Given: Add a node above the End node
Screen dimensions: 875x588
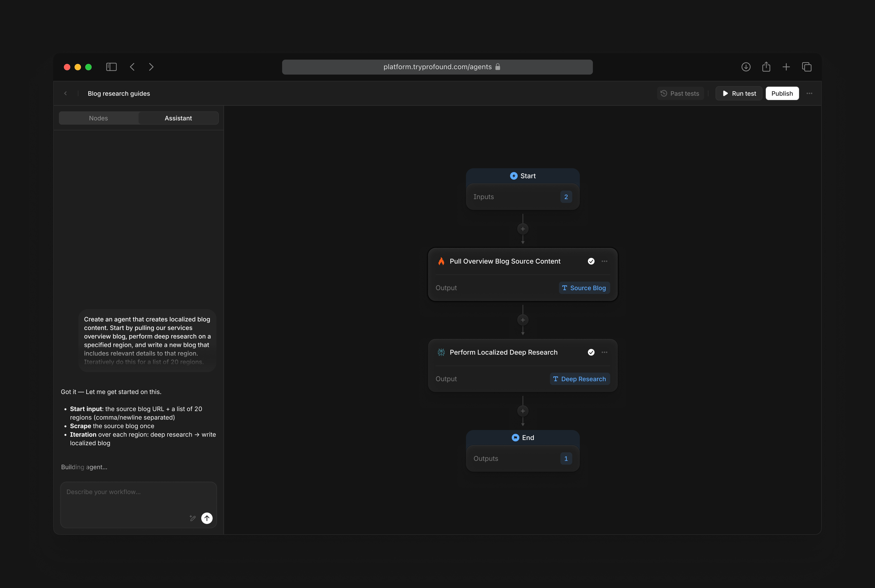Looking at the screenshot, I should [523, 411].
